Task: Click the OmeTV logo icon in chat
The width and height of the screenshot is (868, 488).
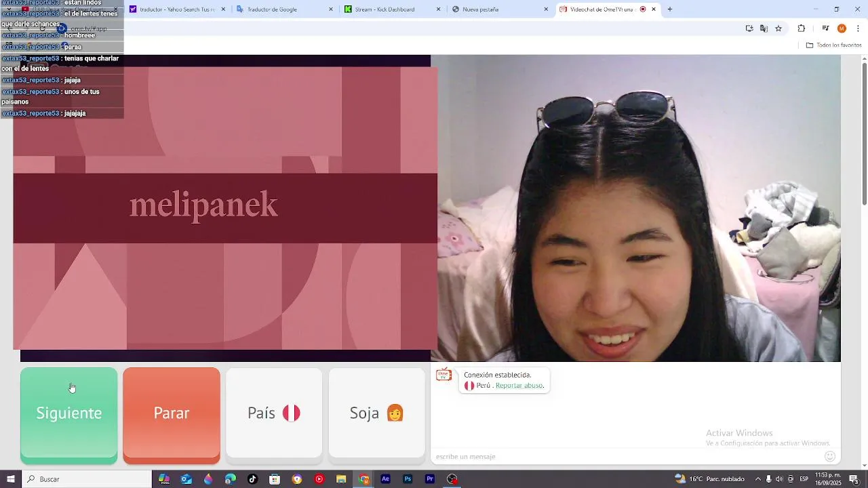Action: [x=444, y=375]
